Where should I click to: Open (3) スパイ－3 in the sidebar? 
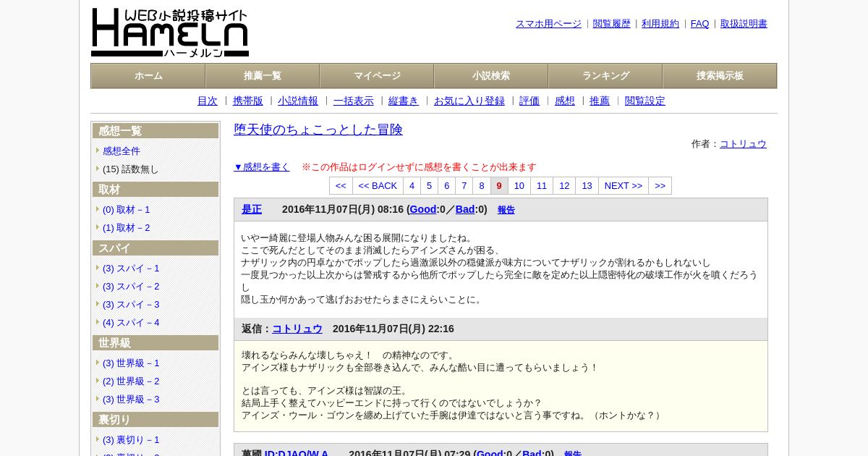click(131, 305)
